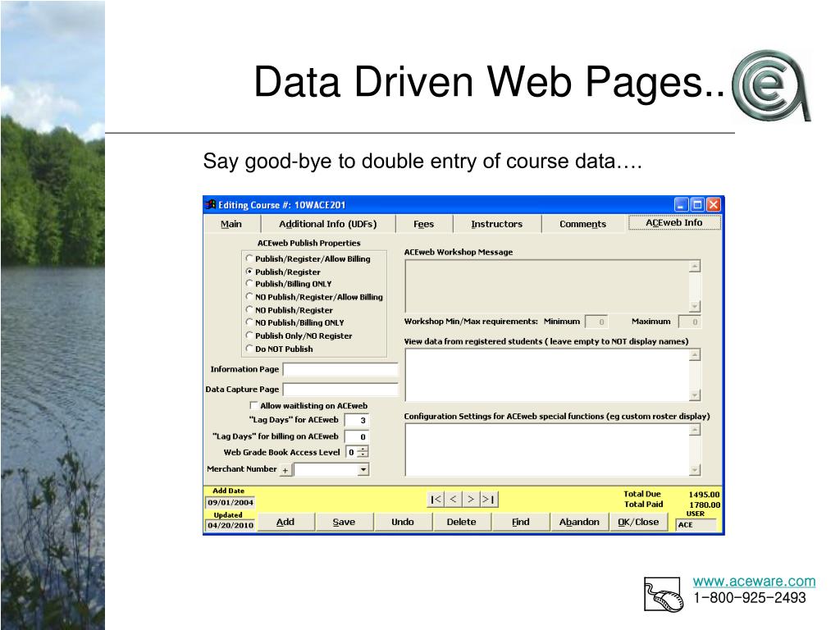Open the Main tab
The image size is (840, 630).
point(231,224)
